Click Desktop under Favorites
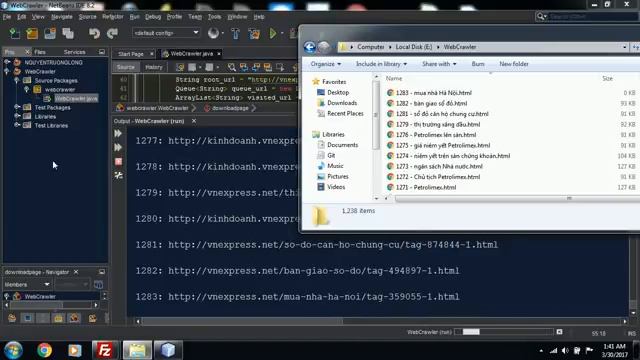The width and height of the screenshot is (640, 360). (338, 92)
